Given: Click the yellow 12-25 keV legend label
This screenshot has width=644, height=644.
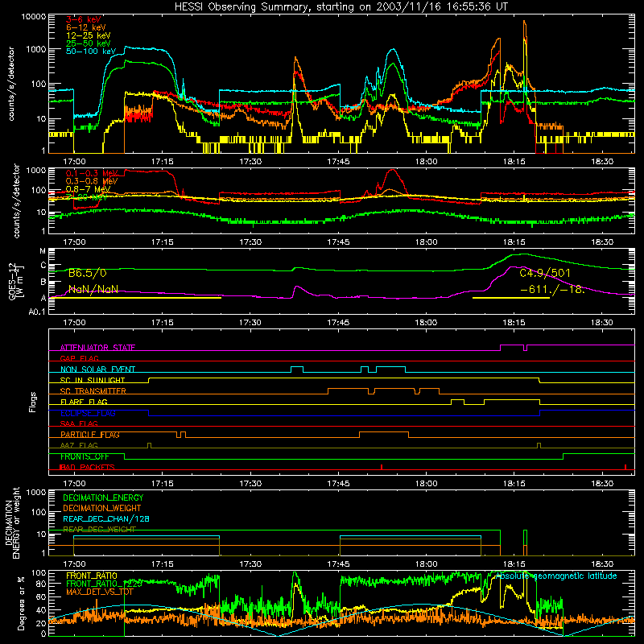Looking at the screenshot, I should tap(88, 35).
